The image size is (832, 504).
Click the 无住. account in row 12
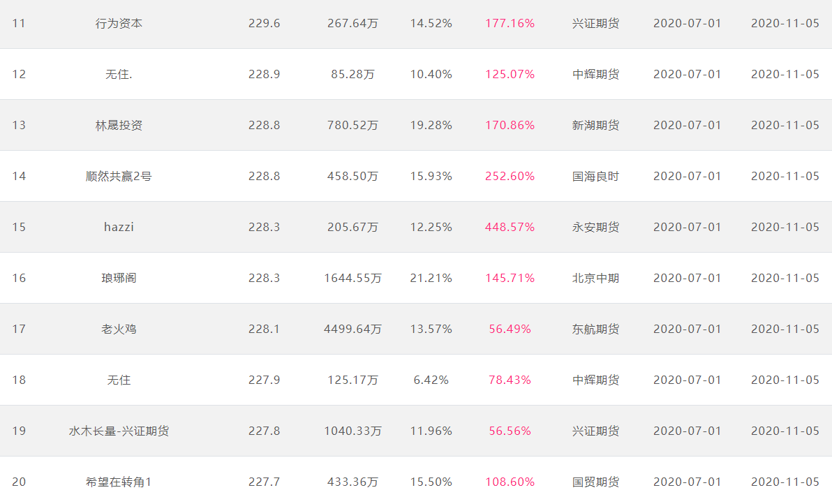click(x=119, y=74)
